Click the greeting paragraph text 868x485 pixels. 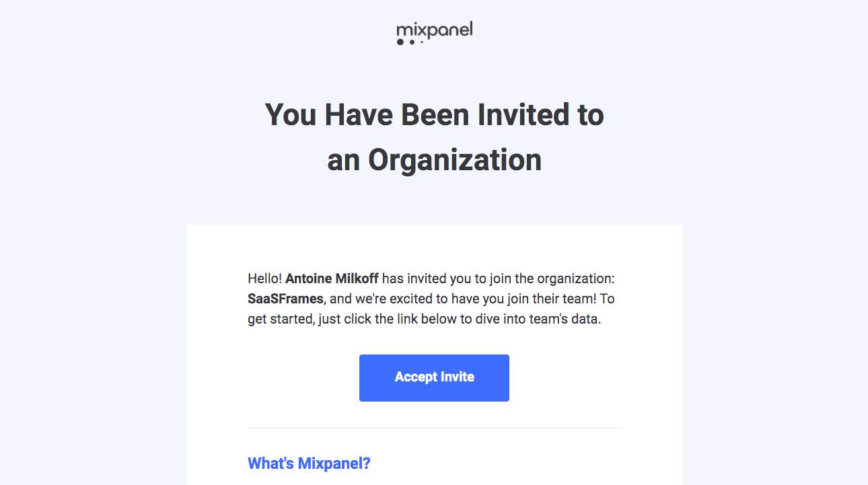point(434,298)
